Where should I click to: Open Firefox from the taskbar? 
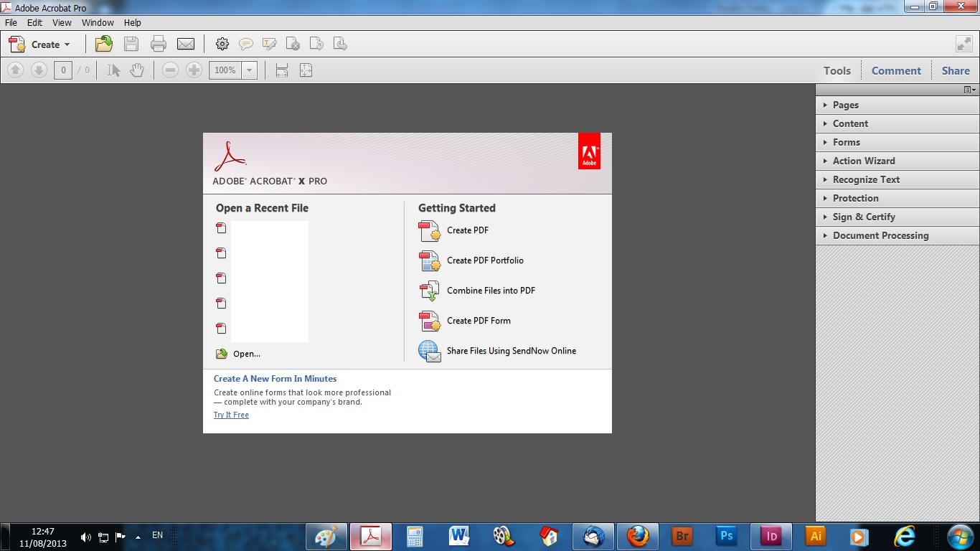tap(636, 537)
